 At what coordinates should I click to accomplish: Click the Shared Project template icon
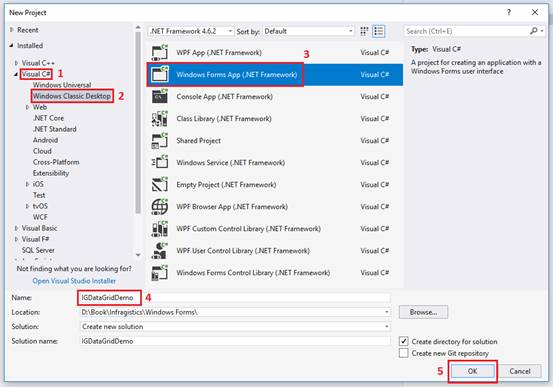(x=160, y=141)
